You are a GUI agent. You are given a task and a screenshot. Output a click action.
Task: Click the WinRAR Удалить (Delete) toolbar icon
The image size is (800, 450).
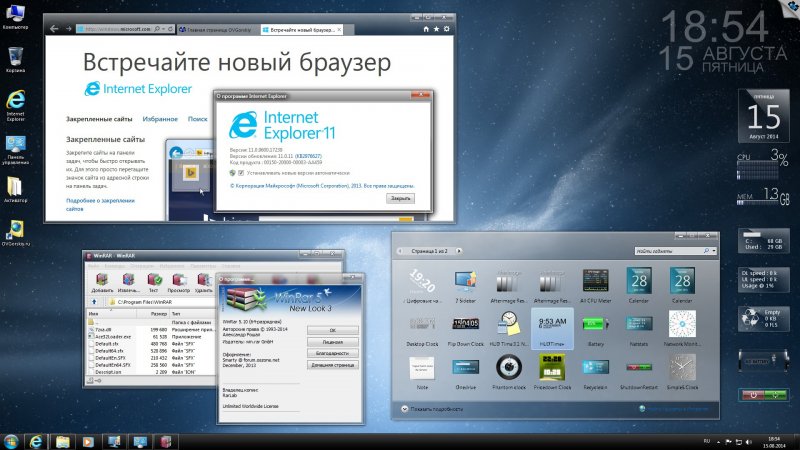pyautogui.click(x=204, y=282)
